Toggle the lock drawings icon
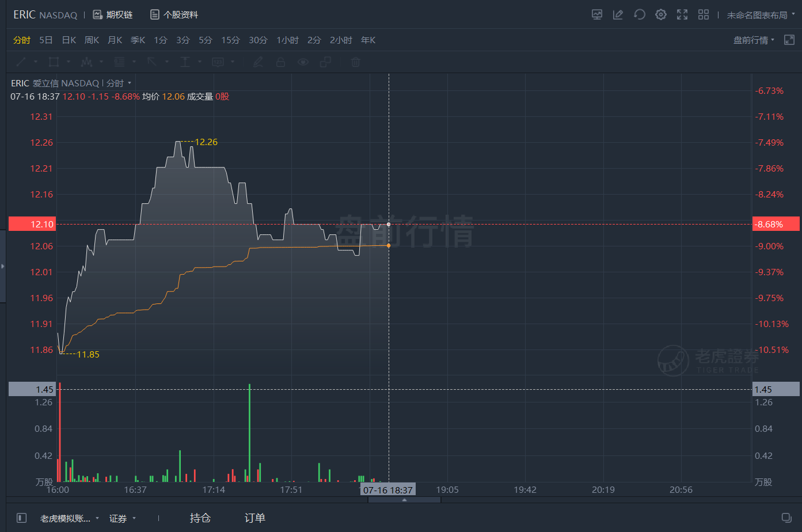Viewport: 802px width, 532px height. [x=280, y=62]
